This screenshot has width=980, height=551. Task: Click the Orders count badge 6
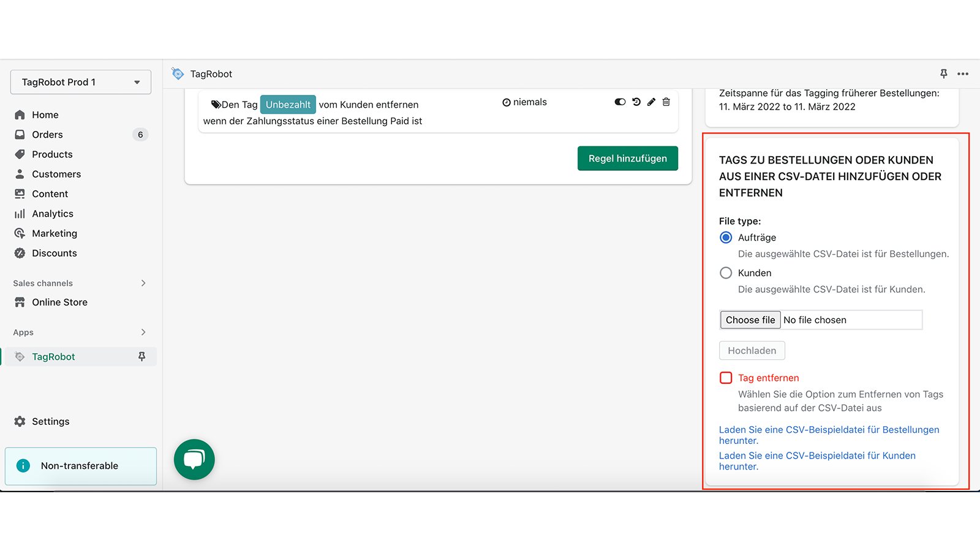[x=140, y=135]
